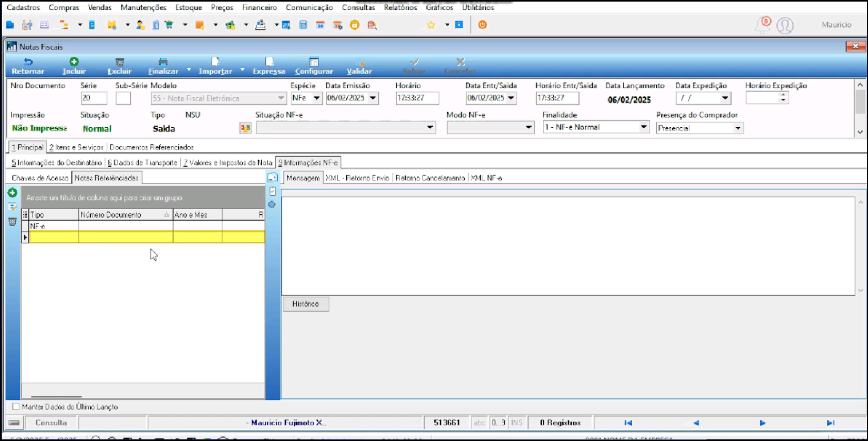
Task: Switch to Valores e Impostos da Nota tab
Action: (x=228, y=162)
